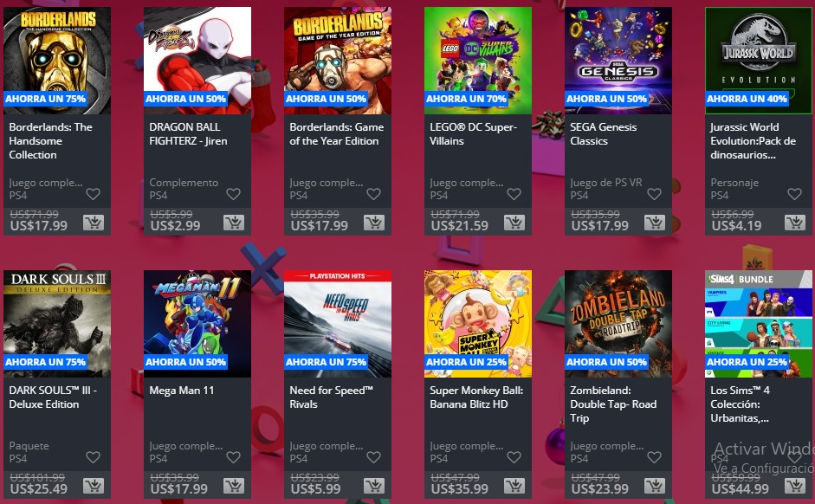Add LEGO DC Super-Villains to cart

[x=514, y=223]
